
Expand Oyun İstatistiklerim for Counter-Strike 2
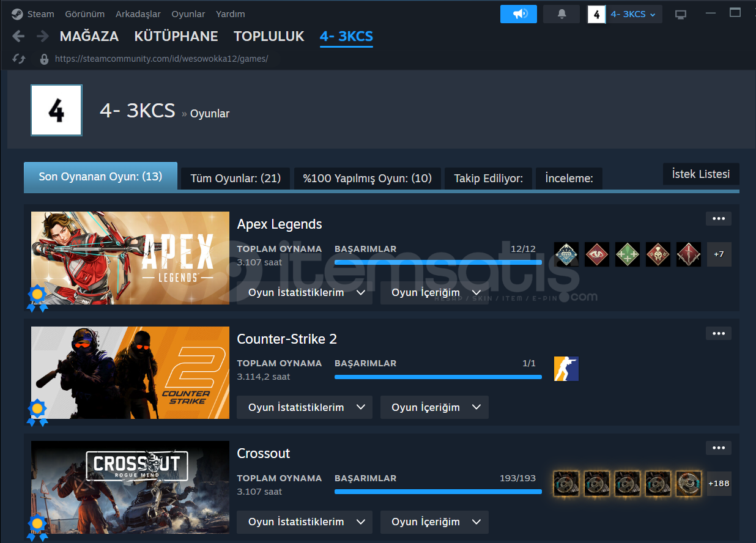[x=305, y=407]
